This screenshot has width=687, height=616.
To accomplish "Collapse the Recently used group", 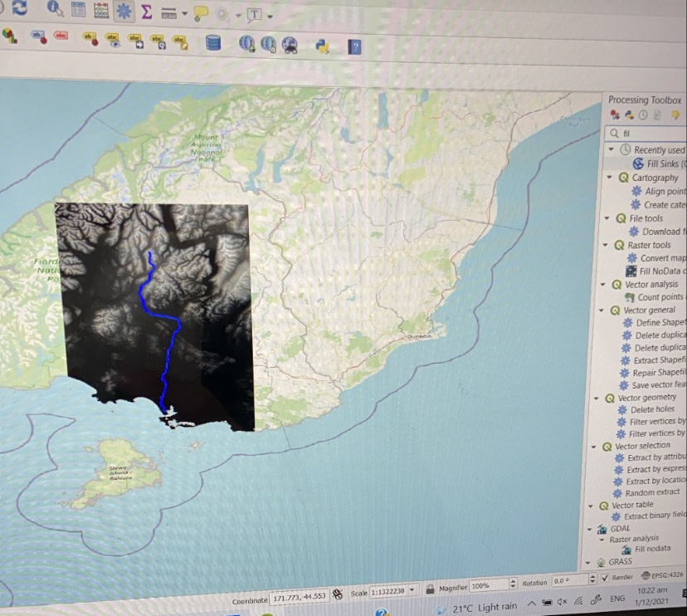I will pyautogui.click(x=611, y=149).
